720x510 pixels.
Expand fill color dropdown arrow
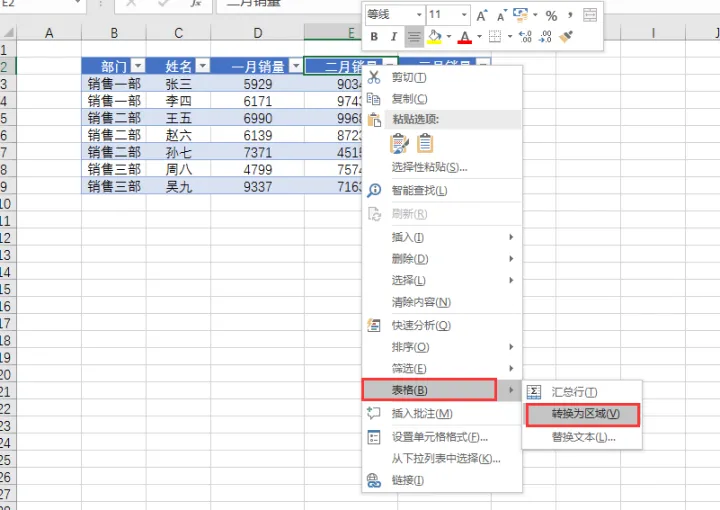pos(449,36)
